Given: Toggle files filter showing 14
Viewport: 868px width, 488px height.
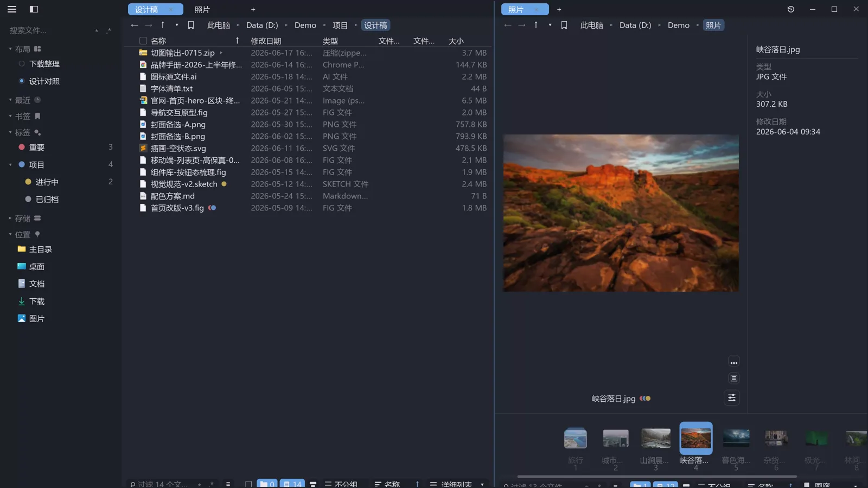Looking at the screenshot, I should (x=292, y=484).
